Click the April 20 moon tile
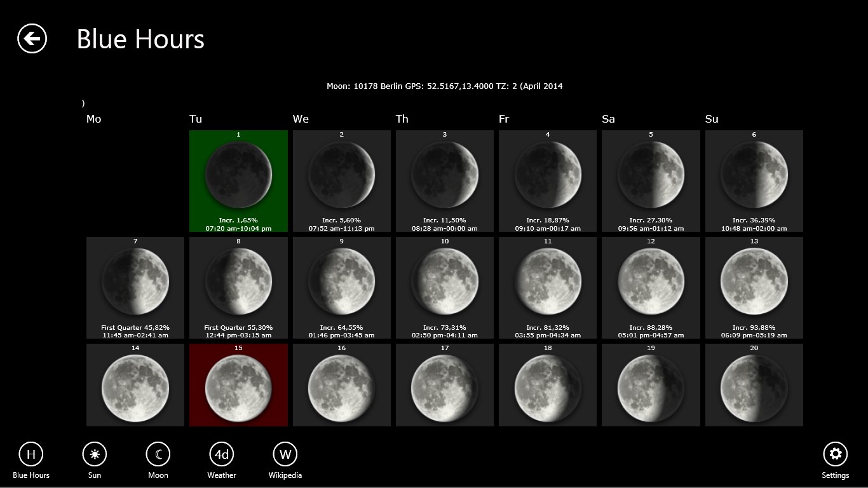This screenshot has height=488, width=868. 754,385
